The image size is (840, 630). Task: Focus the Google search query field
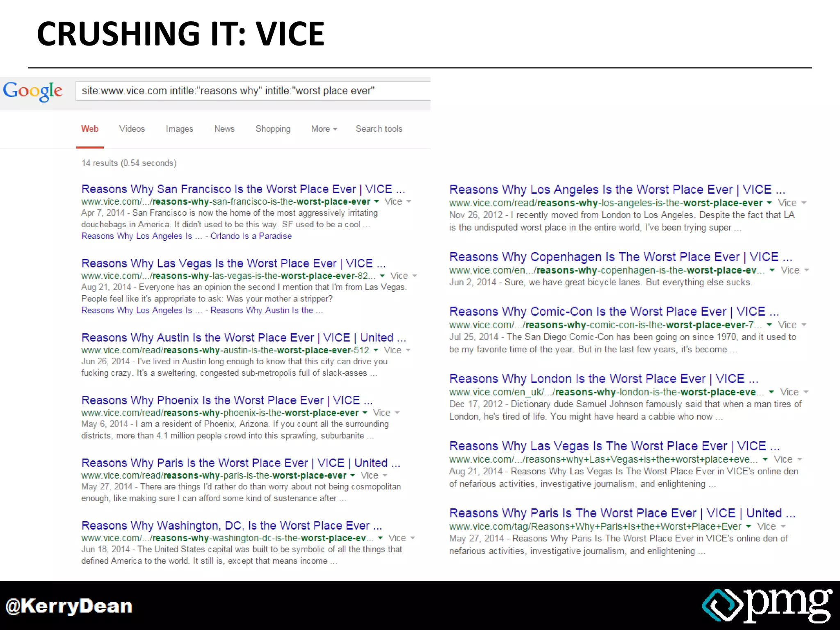(x=253, y=91)
